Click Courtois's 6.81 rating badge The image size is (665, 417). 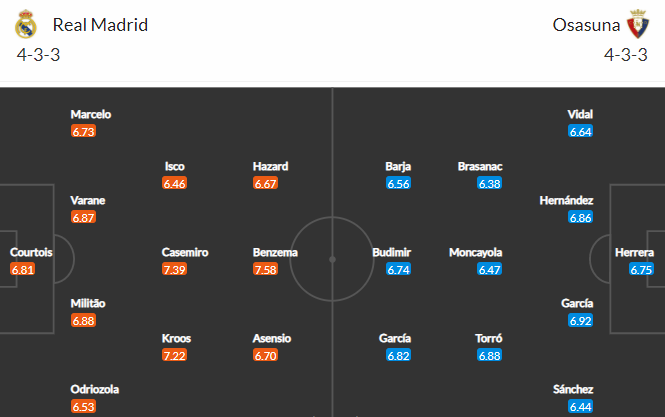(x=22, y=269)
